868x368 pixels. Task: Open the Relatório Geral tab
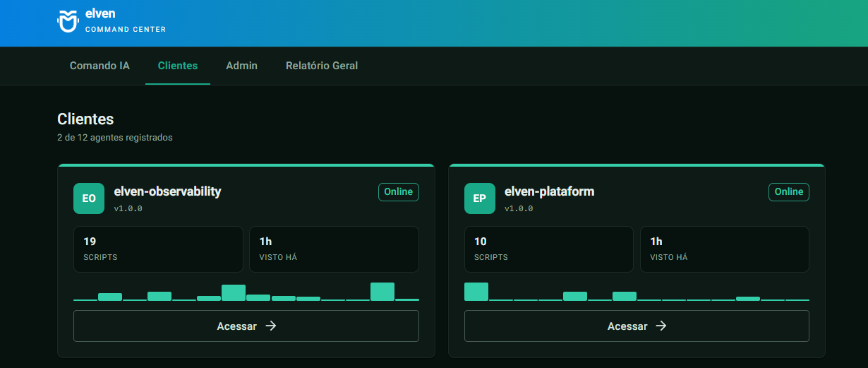(x=322, y=66)
